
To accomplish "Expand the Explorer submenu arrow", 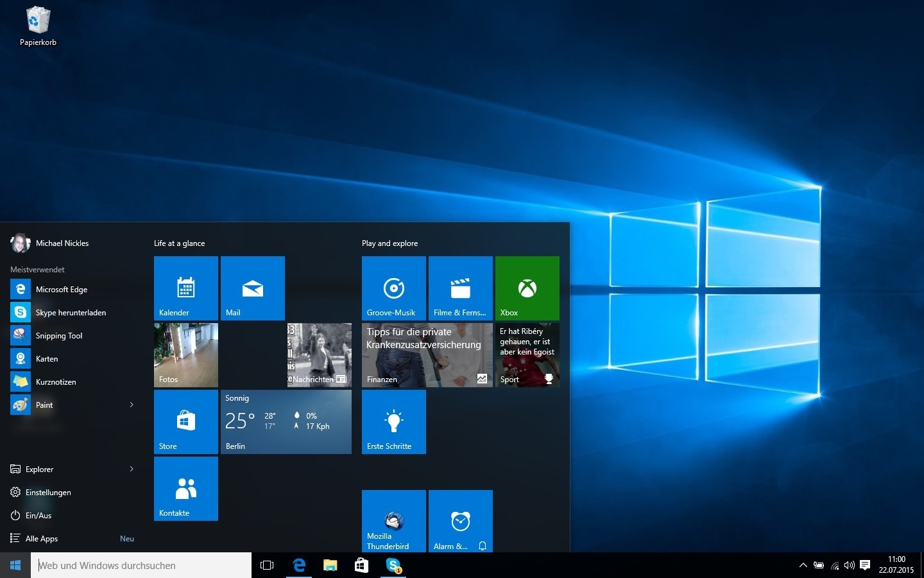I will (132, 469).
